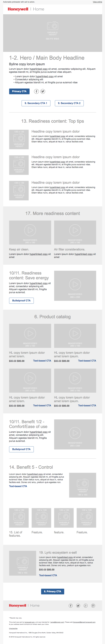The height and width of the screenshot is (644, 105).
Task: Click the hero image camera placeholder
Action: [x=53, y=26]
